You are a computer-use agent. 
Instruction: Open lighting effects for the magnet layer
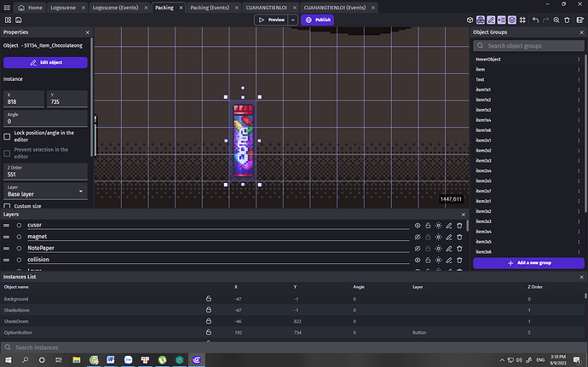click(x=438, y=237)
